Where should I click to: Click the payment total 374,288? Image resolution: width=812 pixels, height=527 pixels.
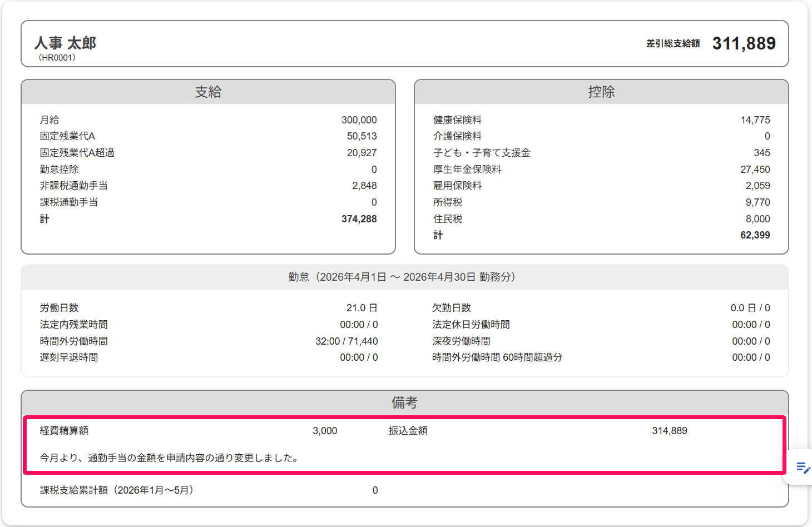point(359,219)
